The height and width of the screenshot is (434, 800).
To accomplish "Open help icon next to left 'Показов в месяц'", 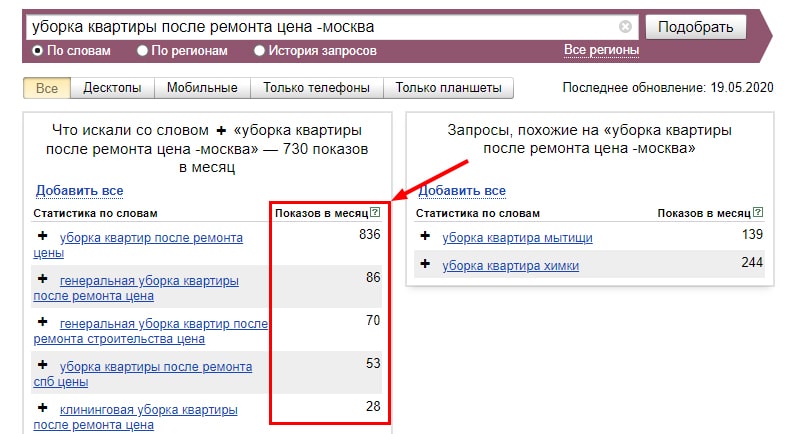I will click(375, 212).
